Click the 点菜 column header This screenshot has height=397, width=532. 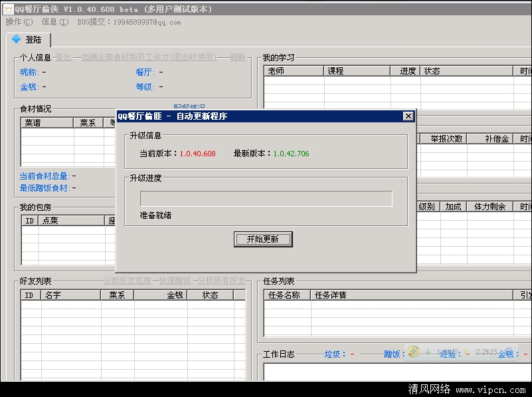point(72,221)
